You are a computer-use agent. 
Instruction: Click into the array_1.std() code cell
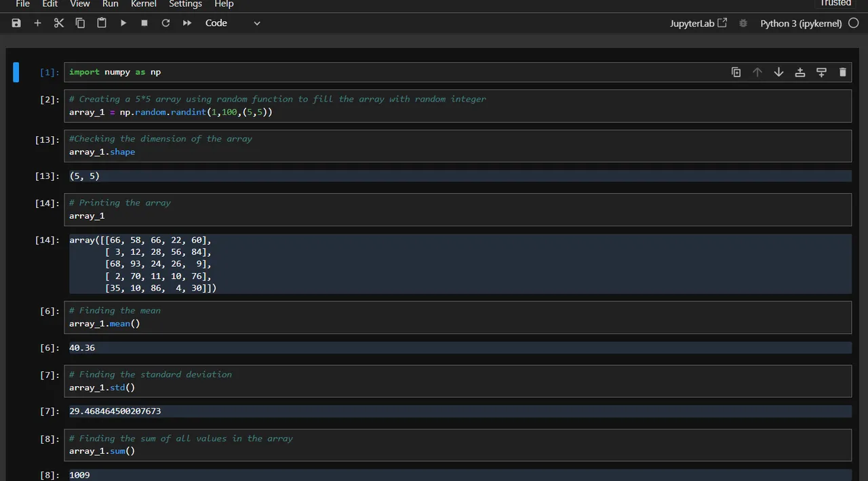pos(458,381)
